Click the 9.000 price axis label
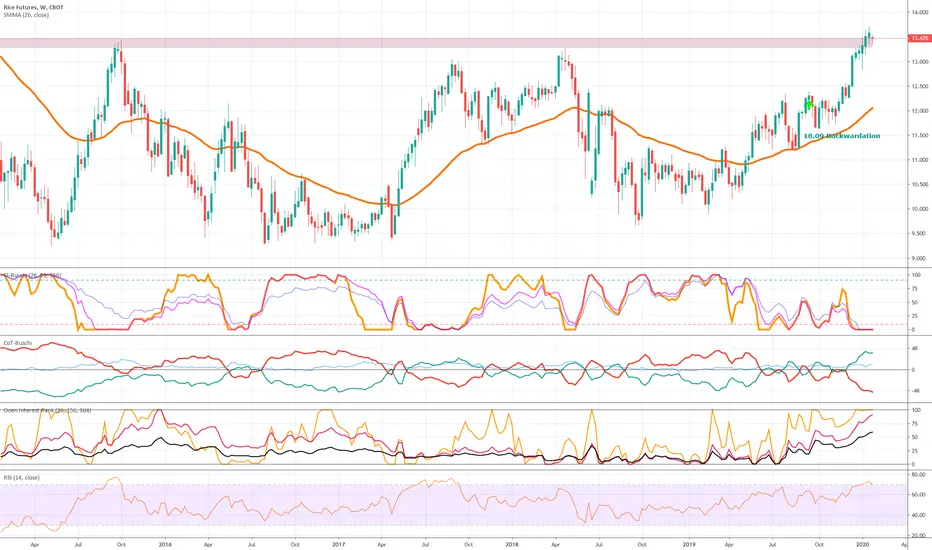This screenshot has height=550, width=932. click(x=920, y=258)
